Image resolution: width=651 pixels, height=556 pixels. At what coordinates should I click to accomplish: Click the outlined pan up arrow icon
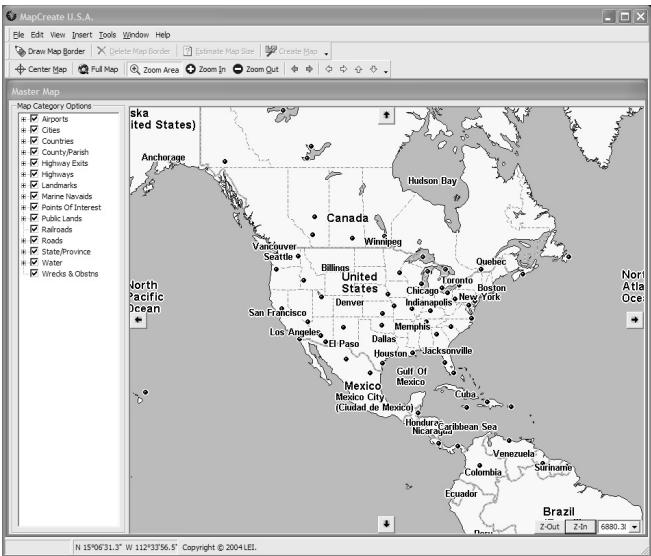pyautogui.click(x=358, y=69)
